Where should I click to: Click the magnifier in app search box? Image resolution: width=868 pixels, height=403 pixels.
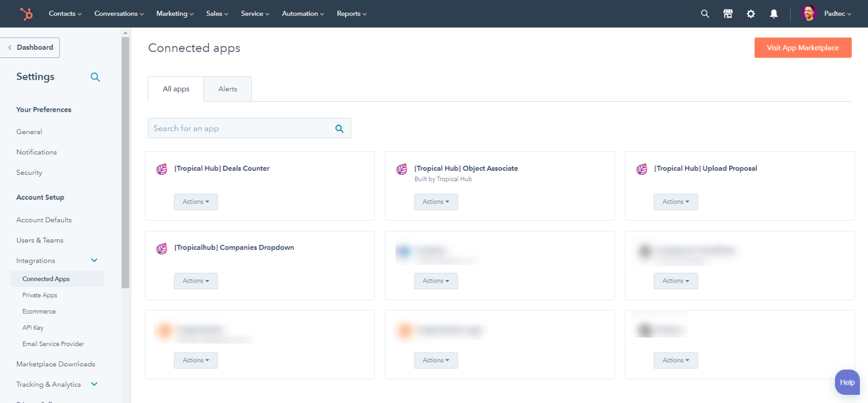click(340, 129)
